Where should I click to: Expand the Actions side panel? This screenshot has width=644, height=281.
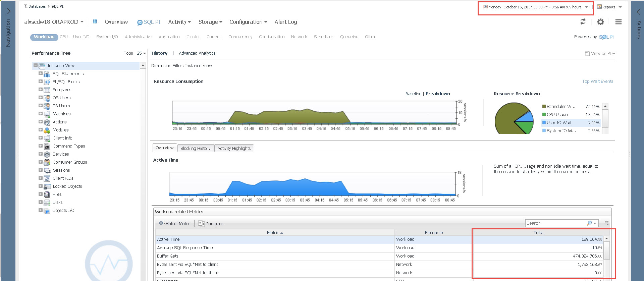pos(638,12)
